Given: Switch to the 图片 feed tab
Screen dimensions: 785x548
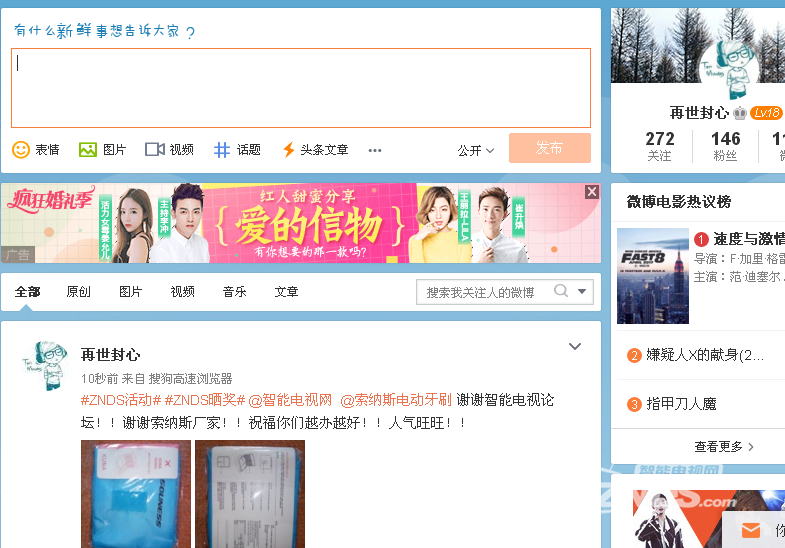Looking at the screenshot, I should (131, 291).
